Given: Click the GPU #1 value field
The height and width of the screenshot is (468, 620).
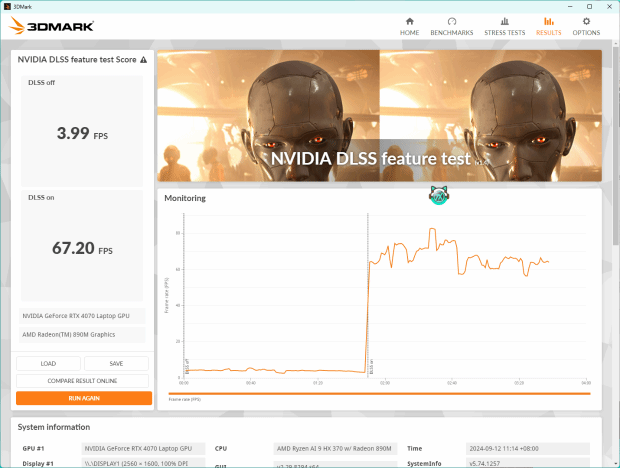Looking at the screenshot, I should pos(143,449).
